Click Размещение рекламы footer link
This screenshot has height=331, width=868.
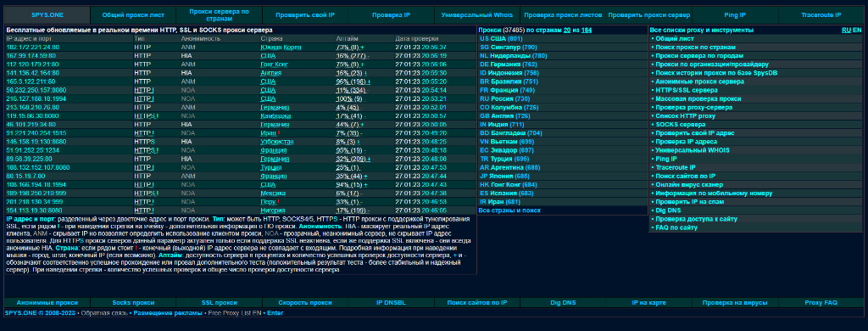(x=168, y=313)
